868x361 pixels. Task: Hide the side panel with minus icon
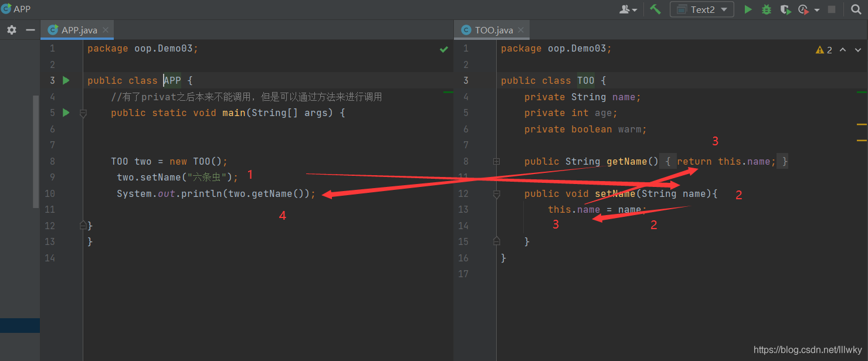pyautogui.click(x=30, y=30)
